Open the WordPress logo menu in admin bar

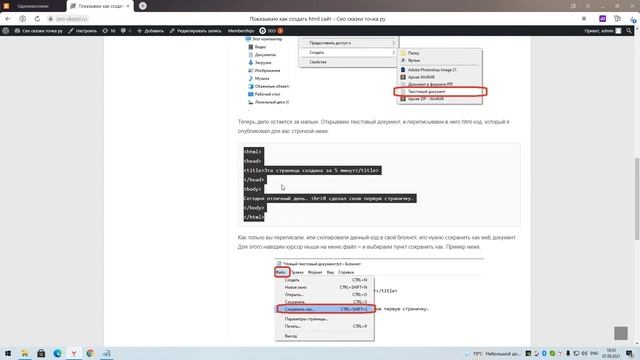[x=6, y=31]
